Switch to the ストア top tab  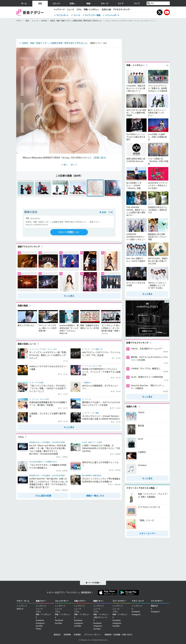pyautogui.click(x=121, y=3)
